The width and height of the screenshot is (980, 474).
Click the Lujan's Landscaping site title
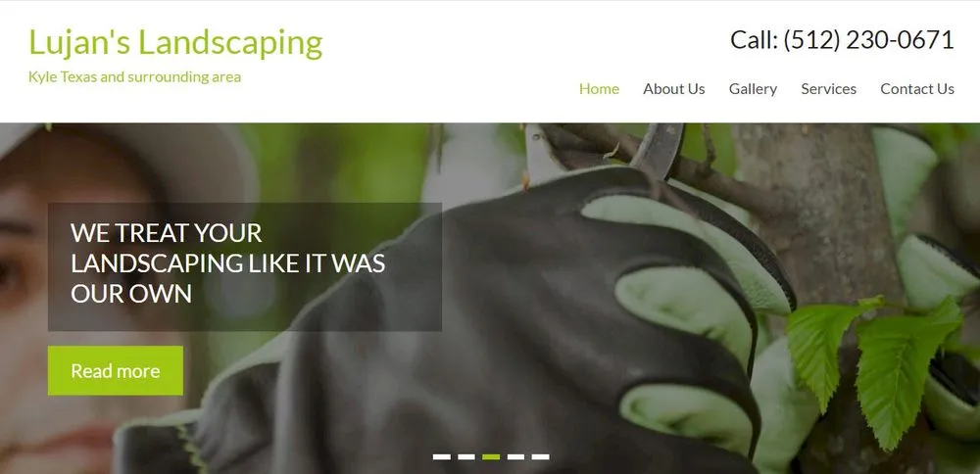coord(175,43)
